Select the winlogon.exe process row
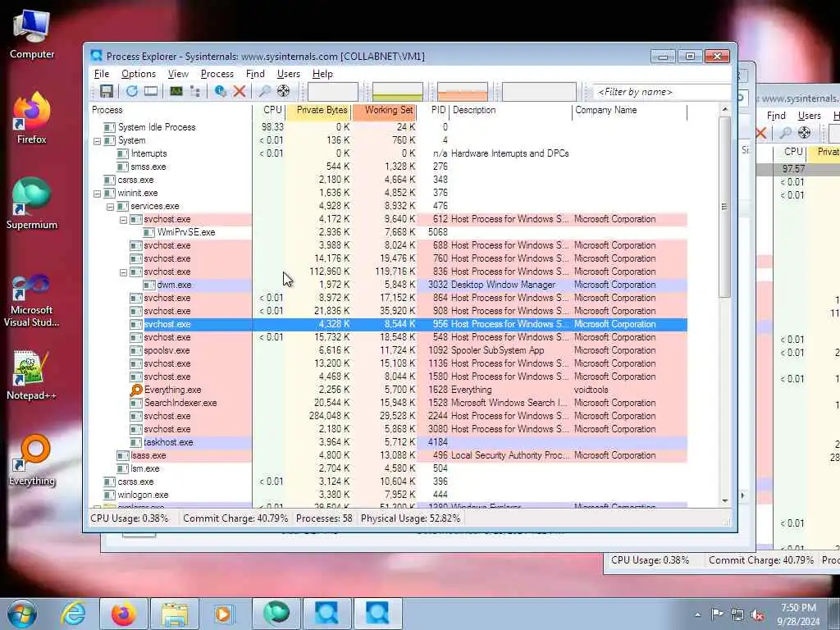 click(x=390, y=495)
